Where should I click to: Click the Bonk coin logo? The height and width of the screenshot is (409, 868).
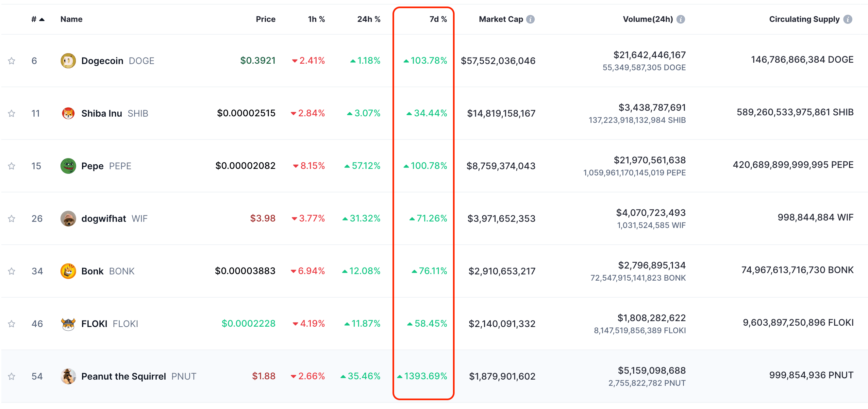tap(68, 271)
